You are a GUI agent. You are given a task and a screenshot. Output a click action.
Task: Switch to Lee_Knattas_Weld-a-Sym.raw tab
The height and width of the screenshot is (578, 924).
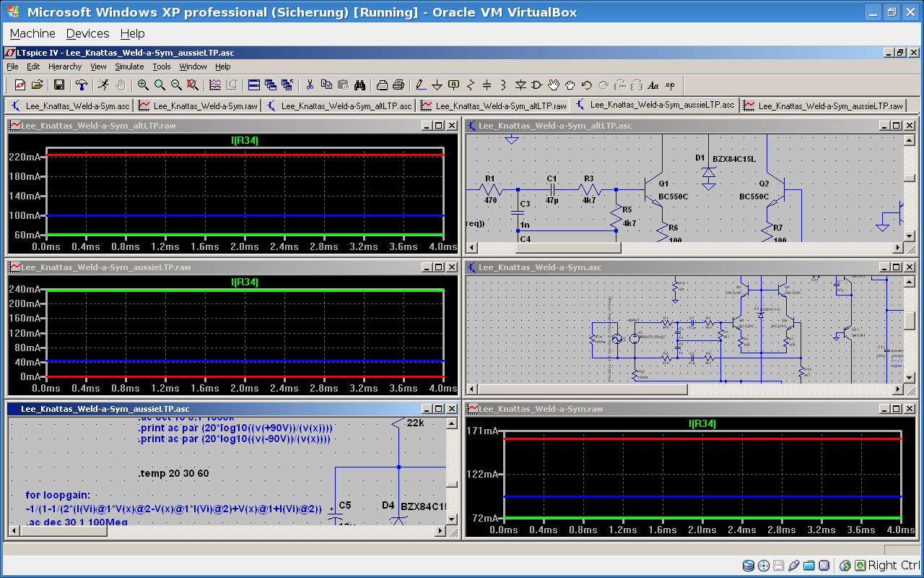pos(197,105)
